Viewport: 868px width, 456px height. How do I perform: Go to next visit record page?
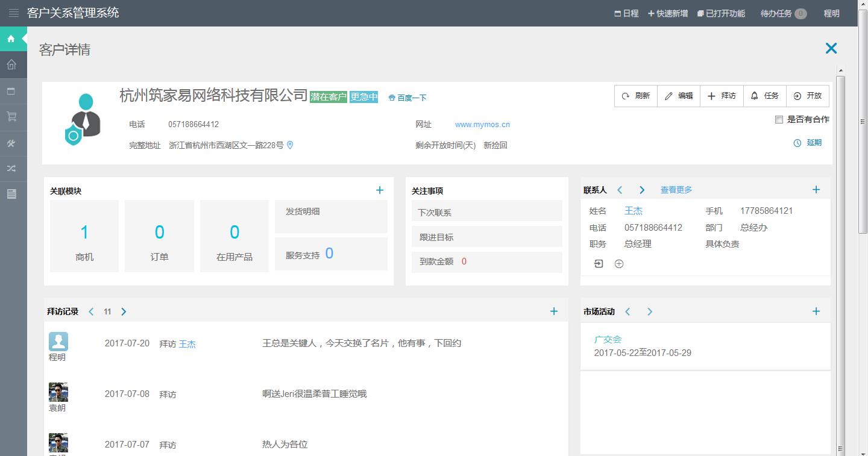click(124, 311)
